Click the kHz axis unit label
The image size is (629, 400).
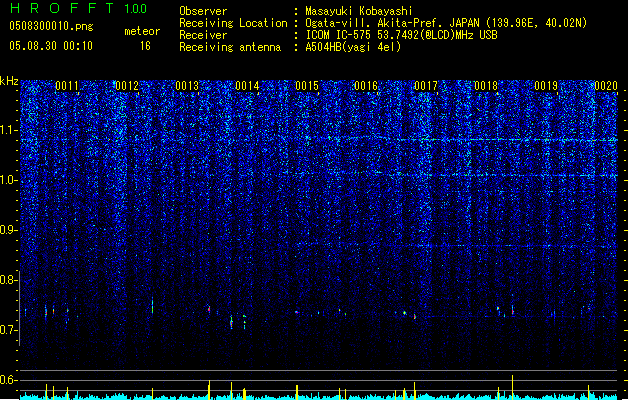pos(9,81)
